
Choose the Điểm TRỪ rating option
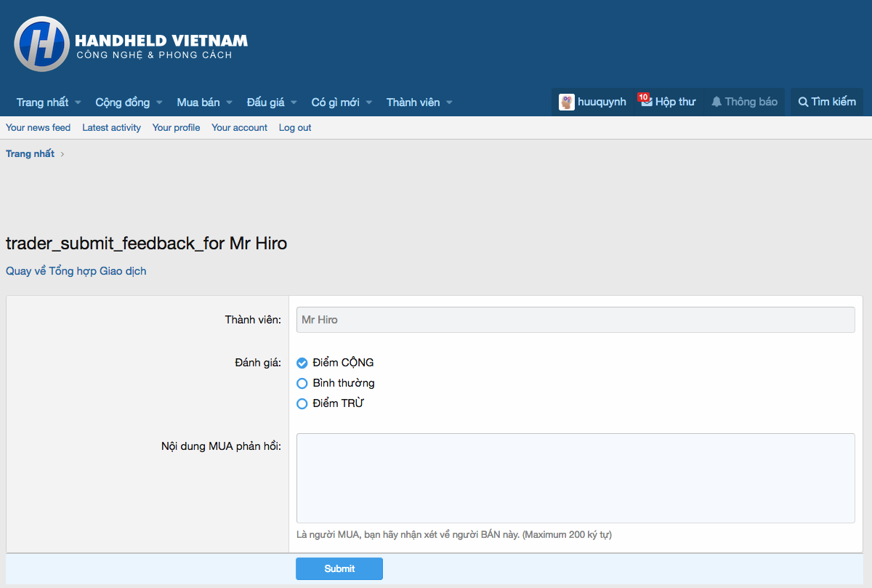point(302,403)
